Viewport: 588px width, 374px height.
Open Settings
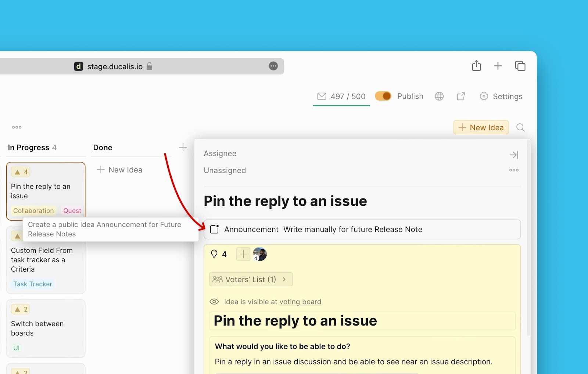[501, 97]
